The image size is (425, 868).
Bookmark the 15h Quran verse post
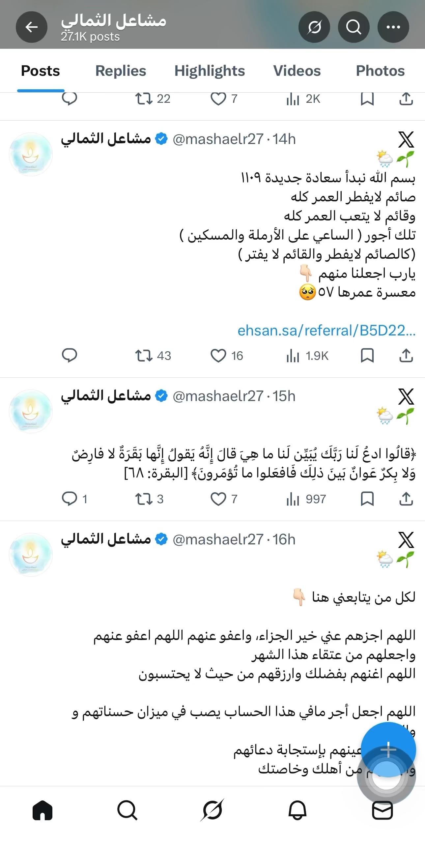coord(367,499)
